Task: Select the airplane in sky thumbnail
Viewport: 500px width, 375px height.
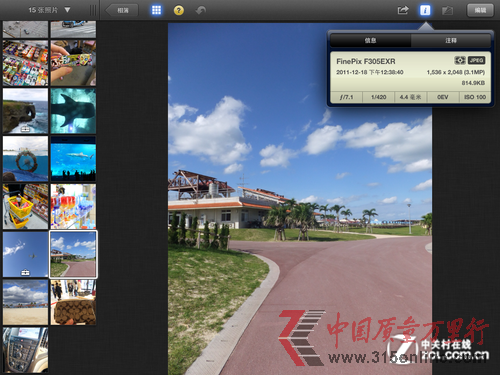Action: point(25,254)
